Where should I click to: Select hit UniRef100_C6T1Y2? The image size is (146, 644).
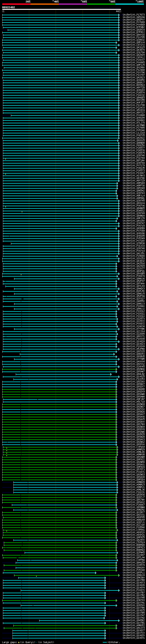134,45
